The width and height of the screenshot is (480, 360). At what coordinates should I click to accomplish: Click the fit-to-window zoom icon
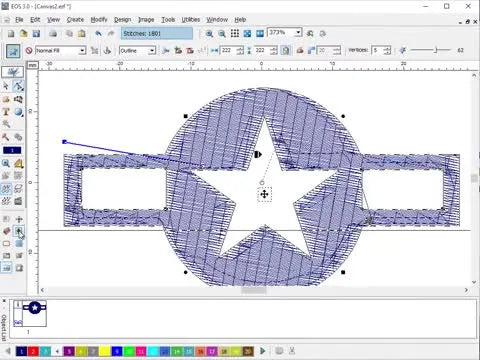247,34
